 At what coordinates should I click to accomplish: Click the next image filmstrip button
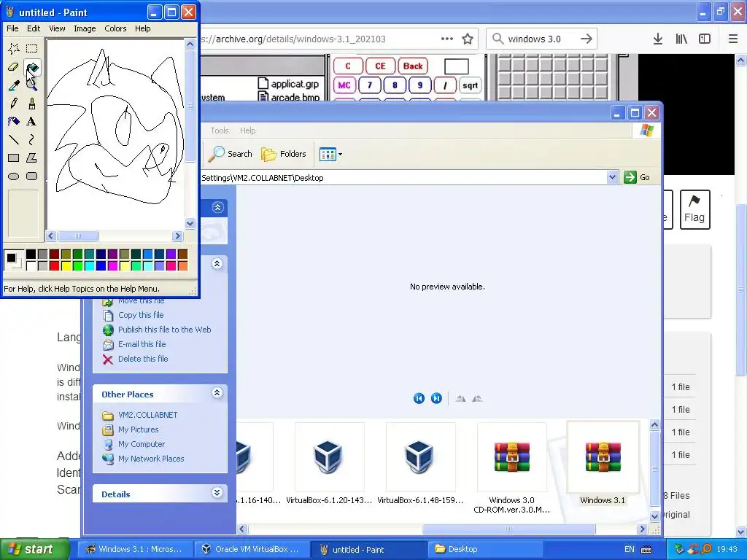click(436, 399)
